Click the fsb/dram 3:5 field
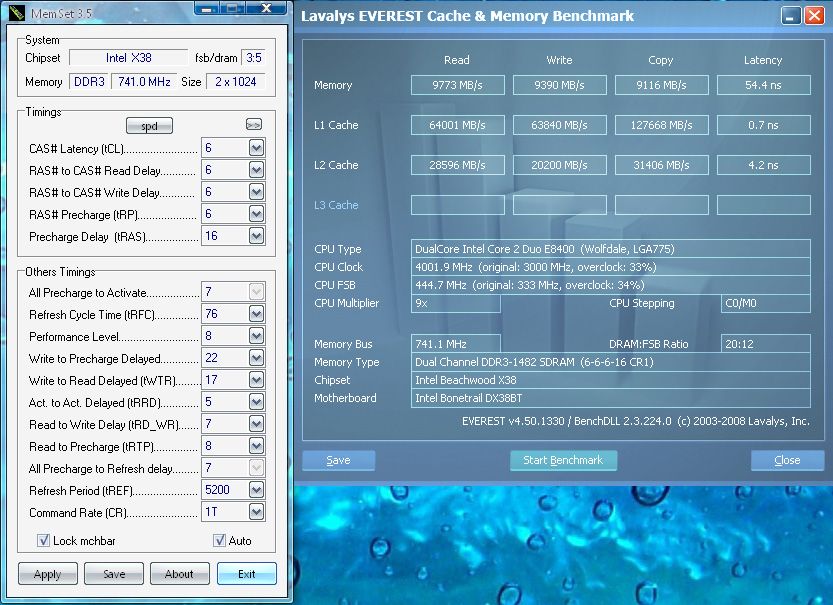833x605 pixels. pyautogui.click(x=254, y=58)
